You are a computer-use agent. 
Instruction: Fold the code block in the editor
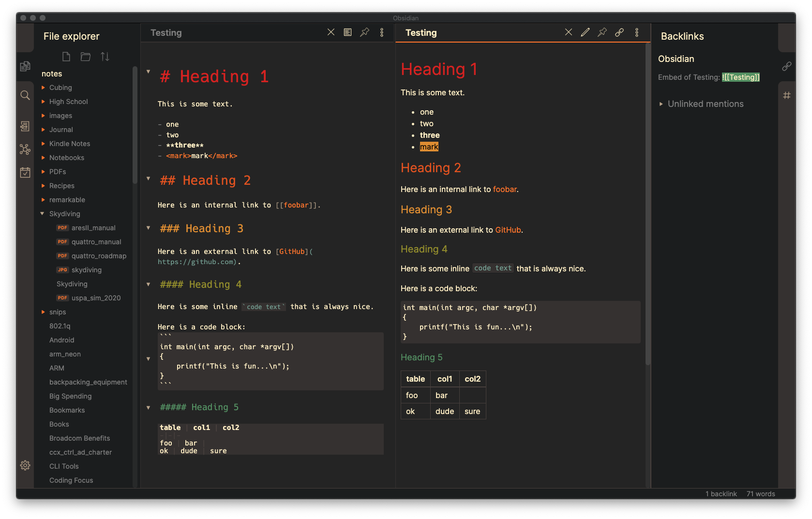[x=148, y=359]
